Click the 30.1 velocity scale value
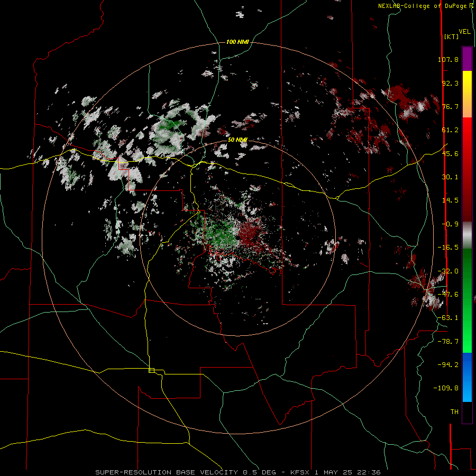Image resolution: width=476 pixels, height=476 pixels. point(450,177)
